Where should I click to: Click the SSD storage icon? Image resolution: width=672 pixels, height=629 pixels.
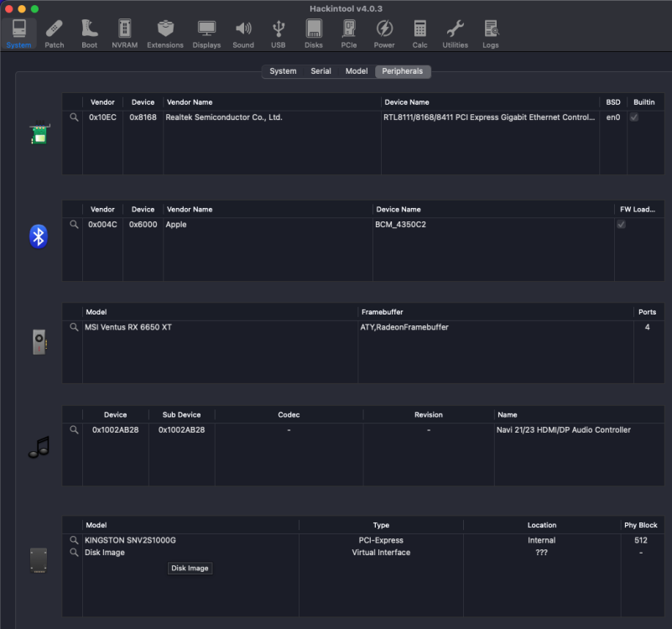point(39,560)
